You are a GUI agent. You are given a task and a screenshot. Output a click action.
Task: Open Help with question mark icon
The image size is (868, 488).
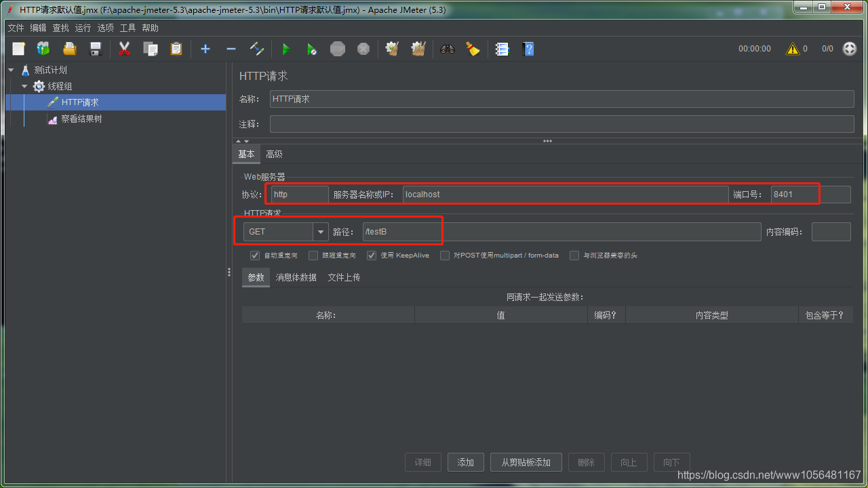[x=528, y=49]
